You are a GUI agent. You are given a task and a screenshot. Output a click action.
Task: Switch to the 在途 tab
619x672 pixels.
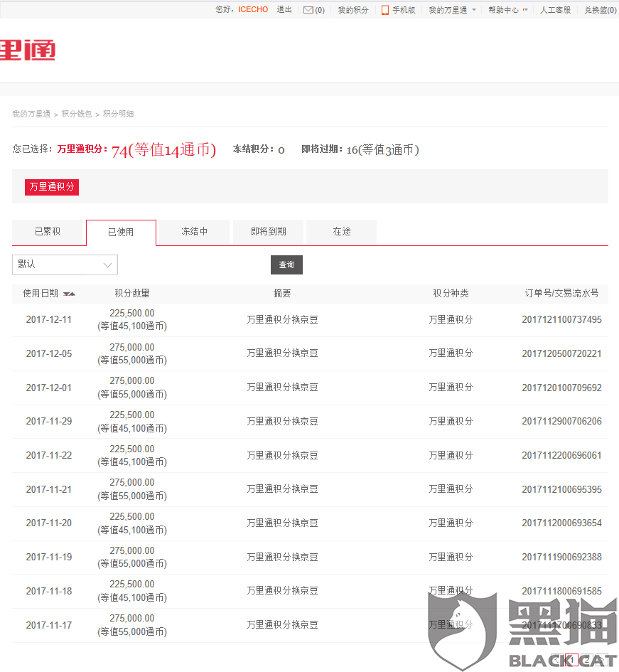(x=342, y=232)
